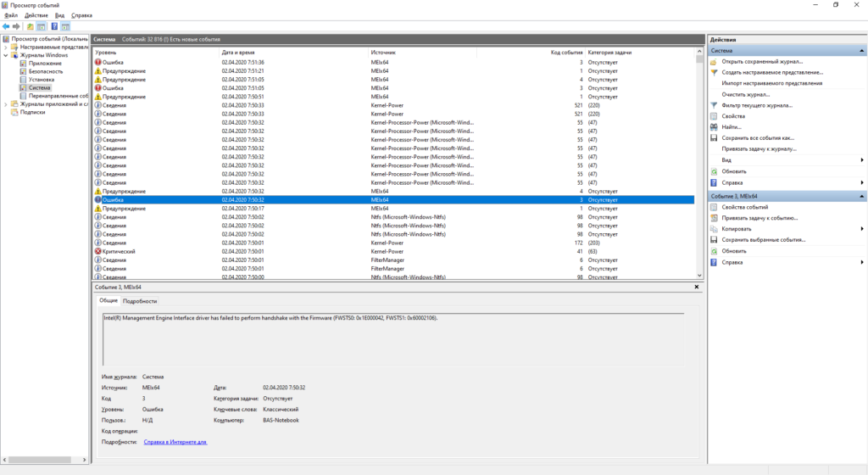Image resolution: width=868 pixels, height=475 pixels.
Task: Open the Вид menu in menu bar
Action: pos(60,15)
